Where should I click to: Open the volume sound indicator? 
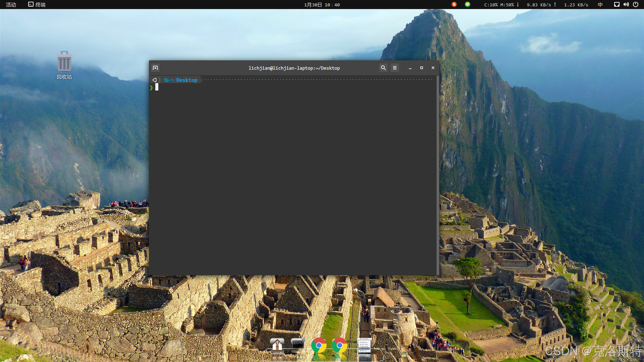click(626, 4)
